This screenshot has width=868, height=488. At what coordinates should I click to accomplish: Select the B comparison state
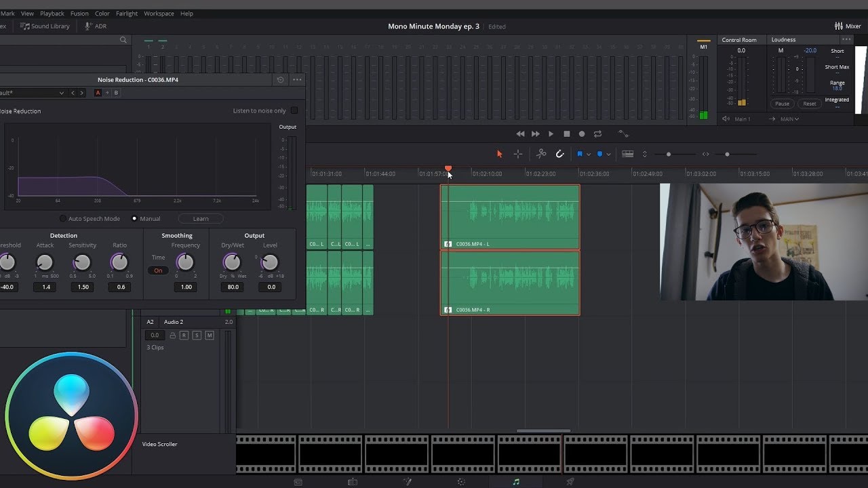point(116,93)
